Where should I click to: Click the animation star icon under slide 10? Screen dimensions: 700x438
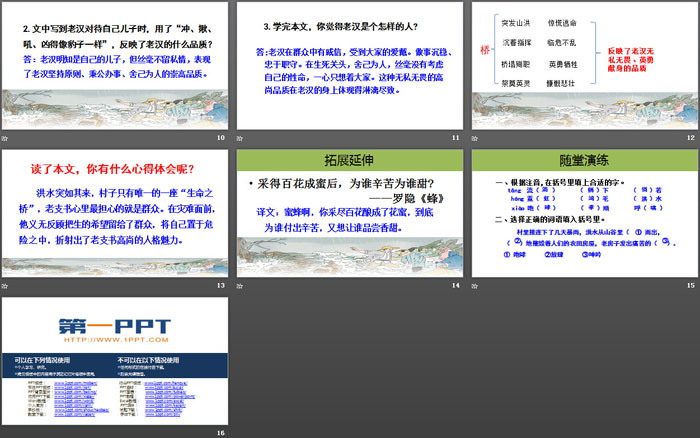[4, 138]
